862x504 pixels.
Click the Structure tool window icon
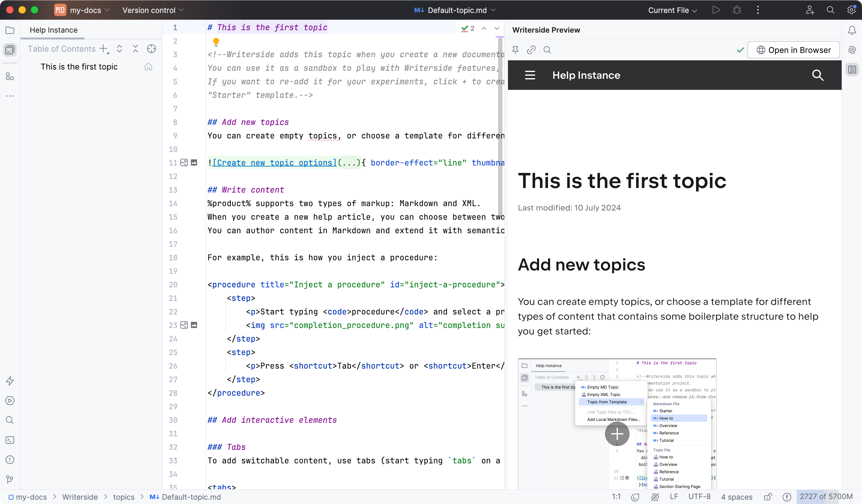pyautogui.click(x=10, y=77)
